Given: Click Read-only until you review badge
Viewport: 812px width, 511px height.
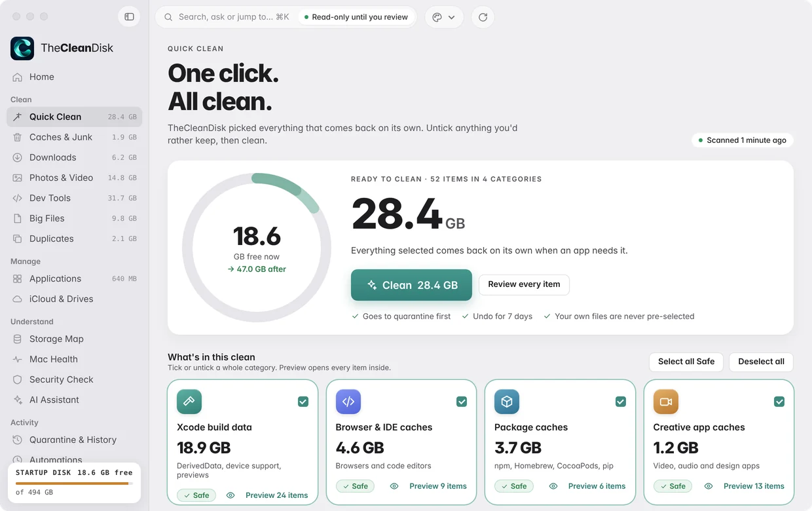Looking at the screenshot, I should tap(356, 17).
